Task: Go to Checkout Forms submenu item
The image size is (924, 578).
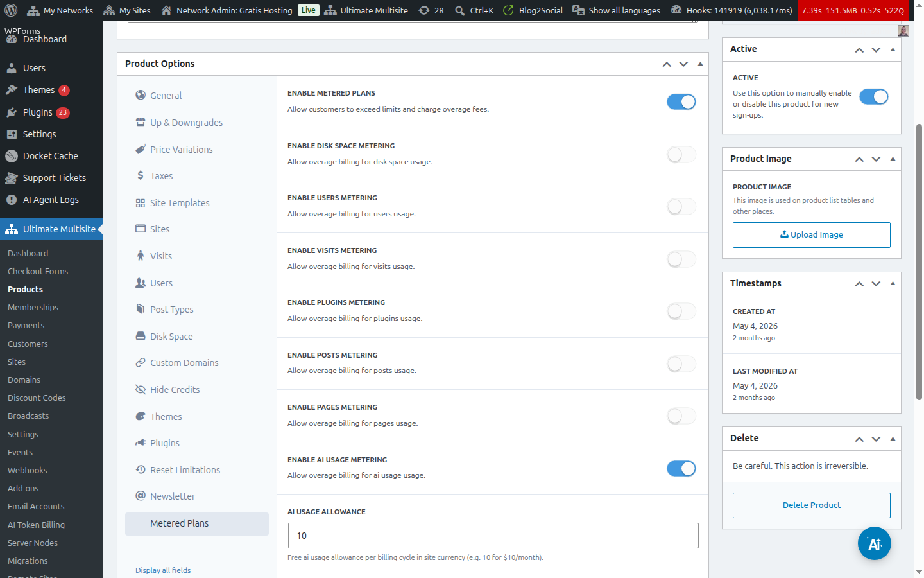Action: [x=38, y=272]
